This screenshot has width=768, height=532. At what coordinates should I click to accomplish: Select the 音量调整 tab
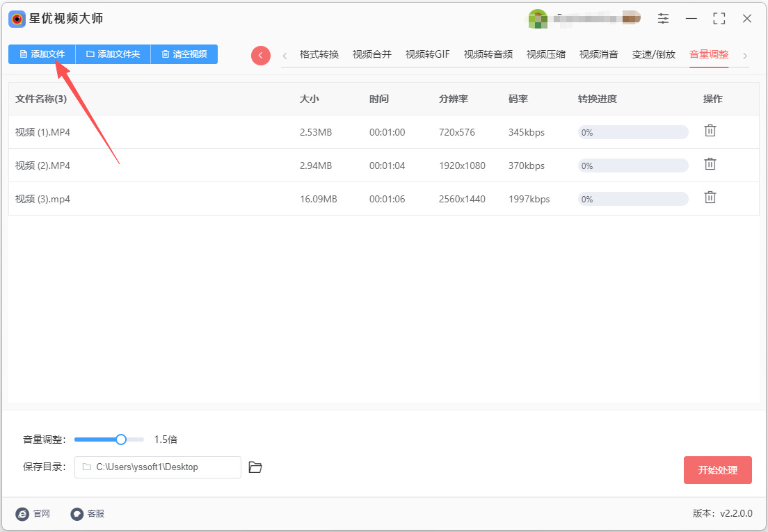(x=710, y=54)
